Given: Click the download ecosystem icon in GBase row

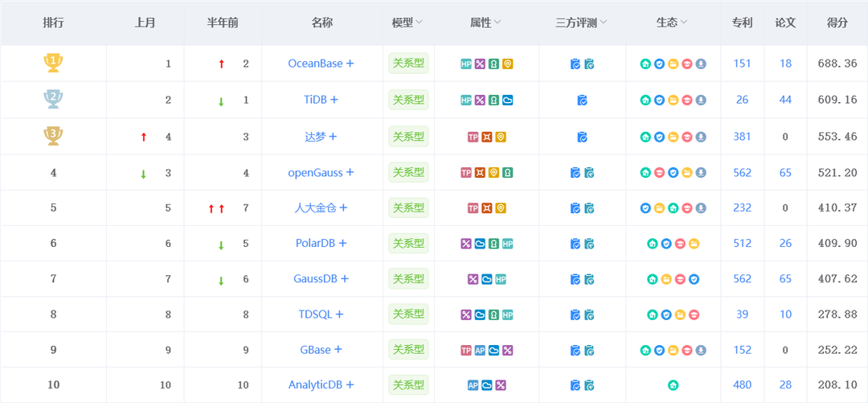Looking at the screenshot, I should [x=701, y=351].
